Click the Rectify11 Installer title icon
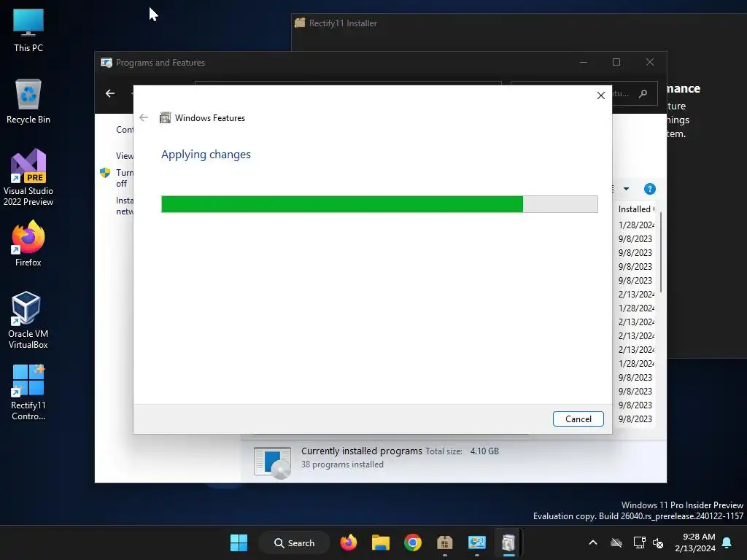The width and height of the screenshot is (747, 560). 300,23
